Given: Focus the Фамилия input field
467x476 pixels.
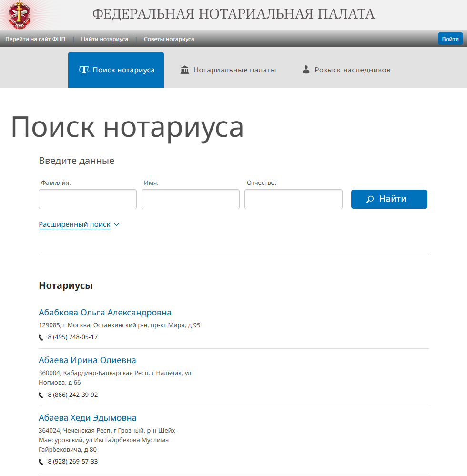Looking at the screenshot, I should click(x=88, y=199).
